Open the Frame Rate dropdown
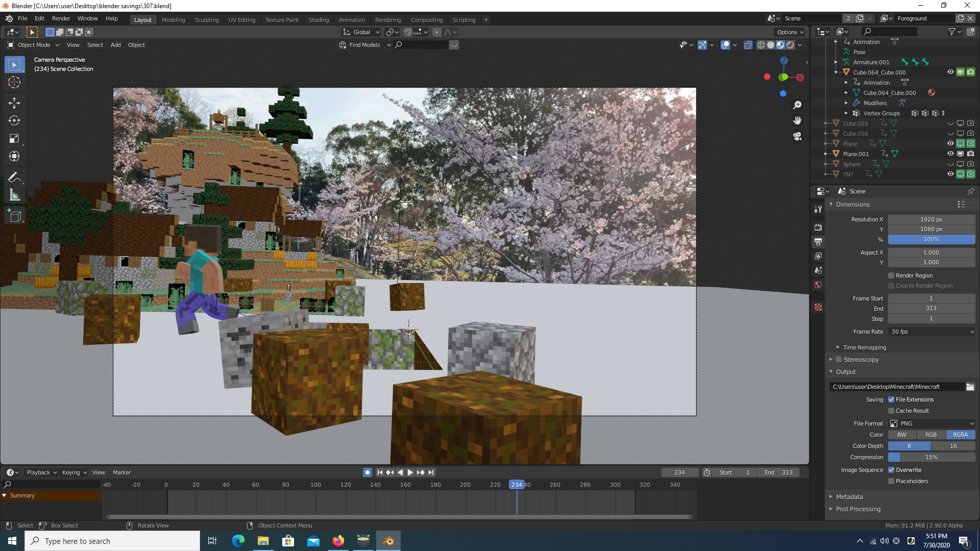 [932, 332]
